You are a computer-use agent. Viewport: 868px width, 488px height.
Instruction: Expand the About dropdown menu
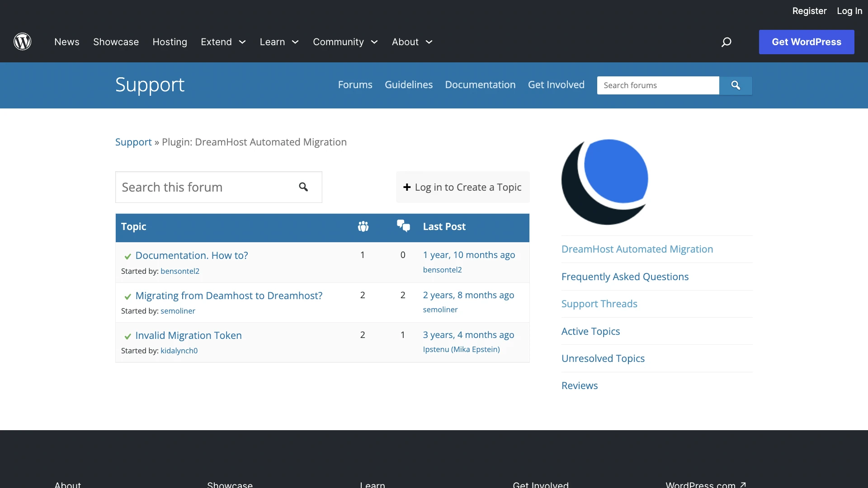[412, 42]
